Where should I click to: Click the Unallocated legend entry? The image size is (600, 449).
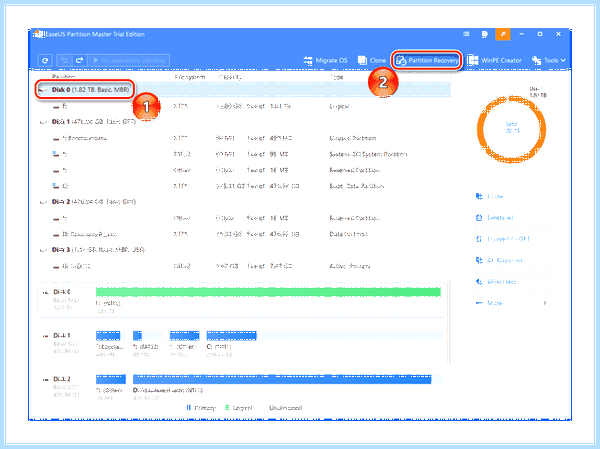pos(285,408)
